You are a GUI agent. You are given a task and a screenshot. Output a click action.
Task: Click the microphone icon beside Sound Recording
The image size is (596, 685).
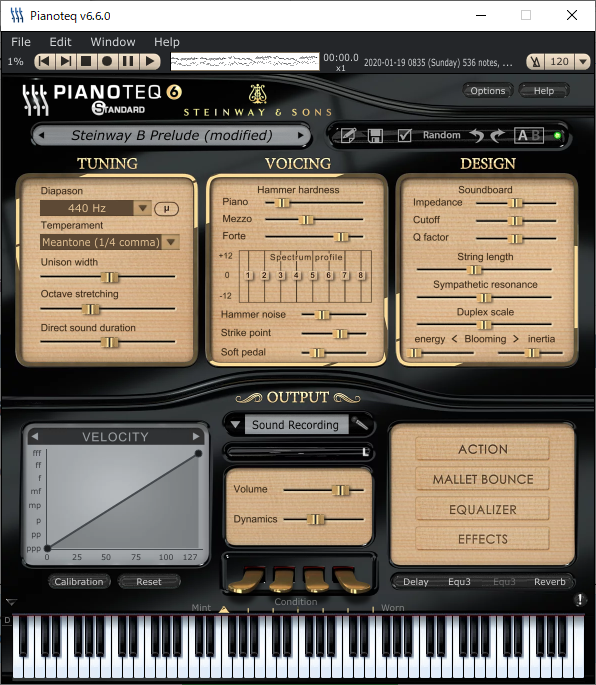pyautogui.click(x=361, y=424)
